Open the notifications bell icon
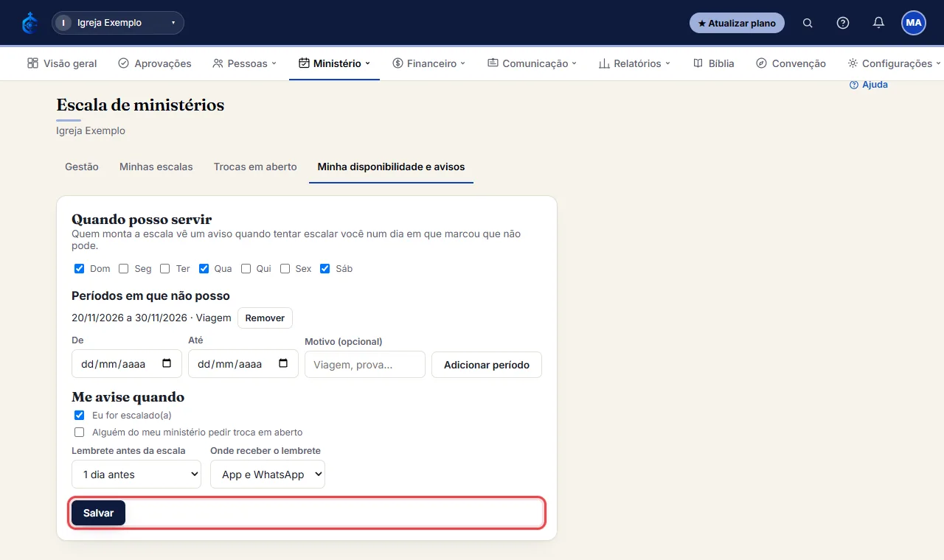Screen dimensions: 944x560 pos(878,23)
